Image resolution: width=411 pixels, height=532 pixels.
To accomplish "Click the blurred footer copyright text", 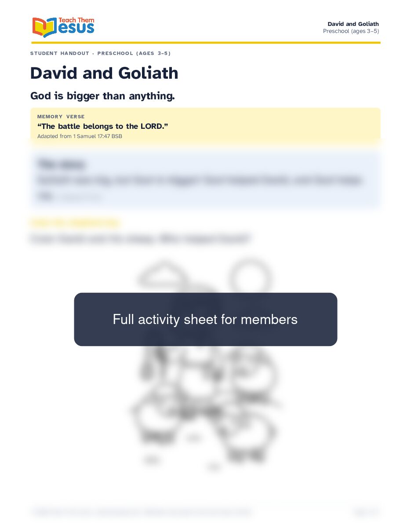I will point(142,512).
